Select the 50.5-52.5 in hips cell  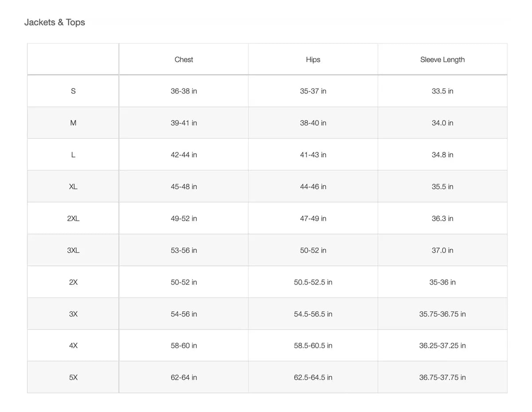[x=313, y=282]
